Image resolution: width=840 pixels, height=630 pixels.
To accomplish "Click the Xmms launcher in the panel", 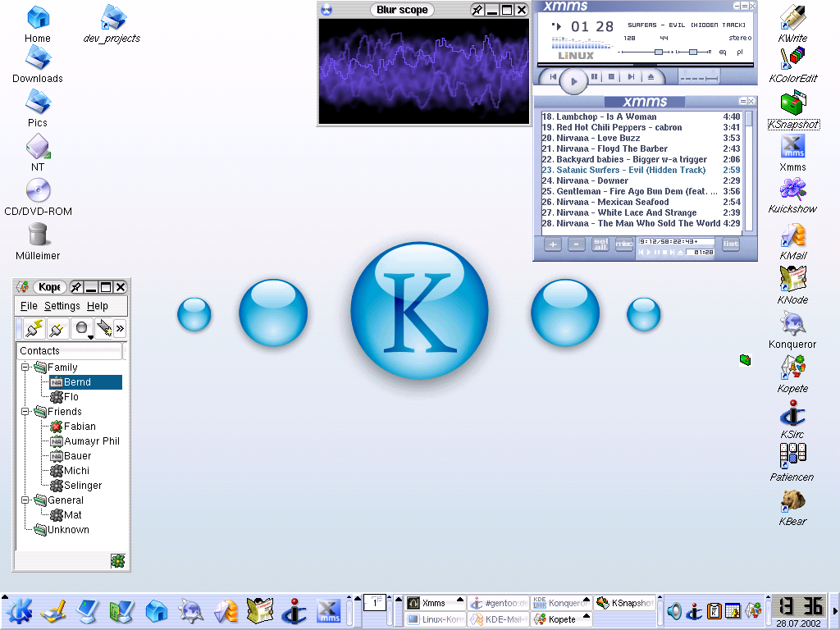I will [328, 611].
